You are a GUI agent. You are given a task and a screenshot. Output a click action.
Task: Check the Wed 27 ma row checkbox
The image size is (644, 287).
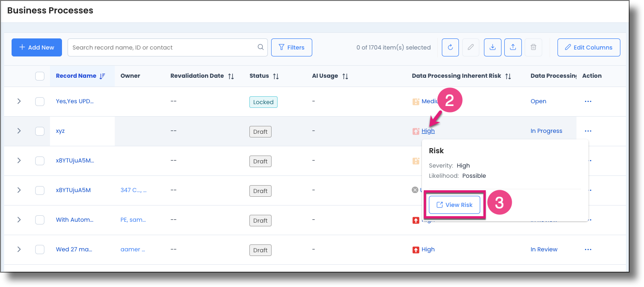click(x=40, y=250)
